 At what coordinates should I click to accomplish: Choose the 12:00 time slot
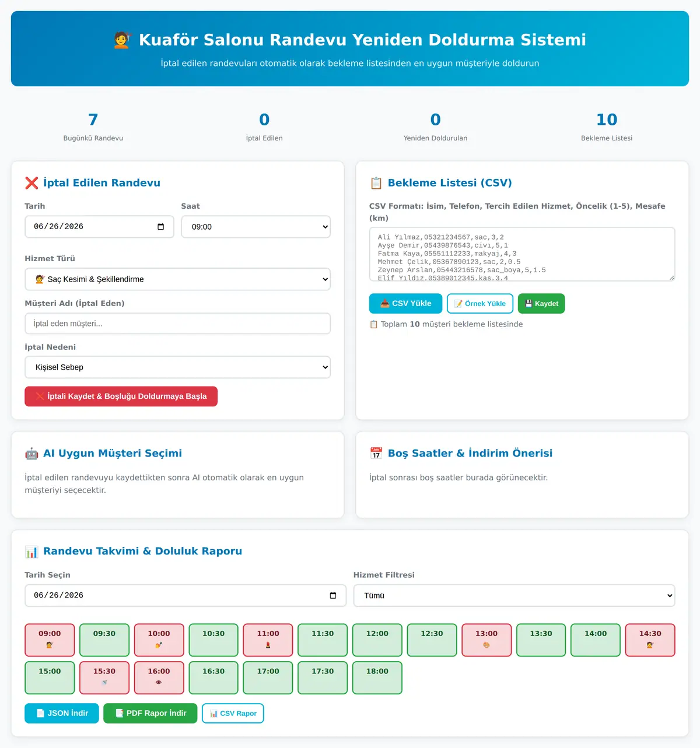point(377,640)
